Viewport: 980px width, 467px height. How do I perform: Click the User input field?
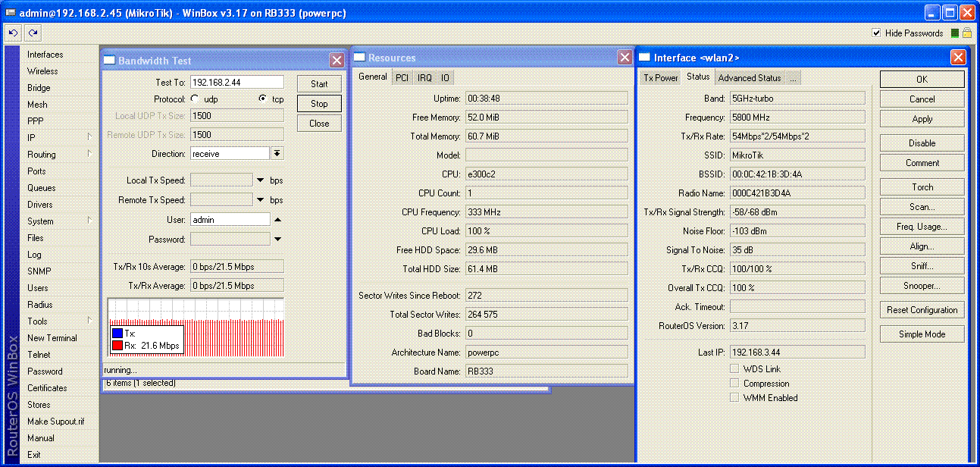(230, 220)
